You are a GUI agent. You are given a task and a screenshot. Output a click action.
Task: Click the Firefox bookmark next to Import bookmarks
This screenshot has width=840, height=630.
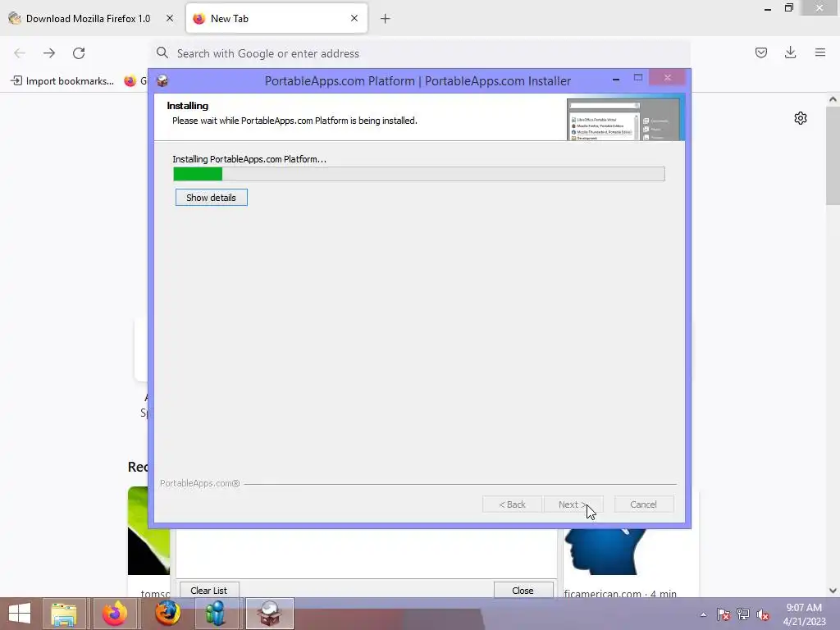pos(135,81)
